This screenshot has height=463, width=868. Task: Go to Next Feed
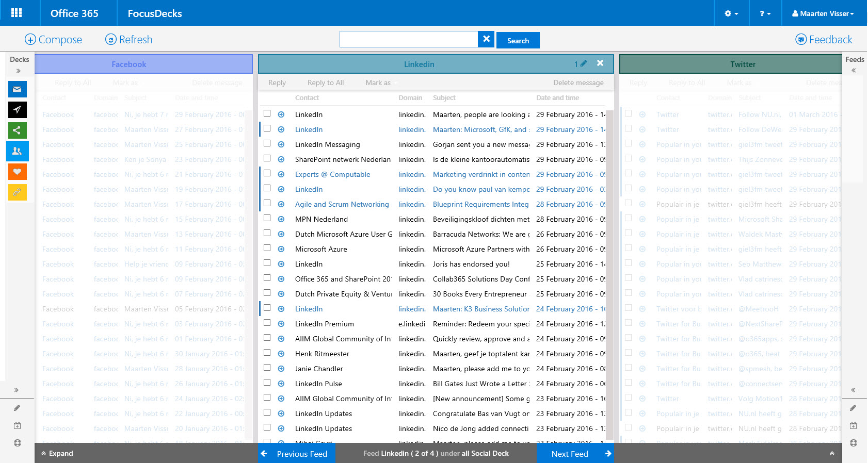(575, 454)
